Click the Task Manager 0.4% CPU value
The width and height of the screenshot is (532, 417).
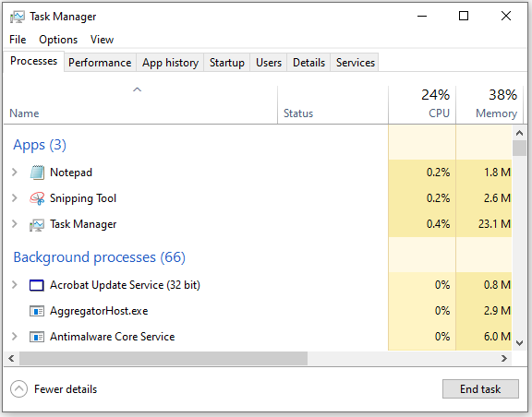pos(438,224)
